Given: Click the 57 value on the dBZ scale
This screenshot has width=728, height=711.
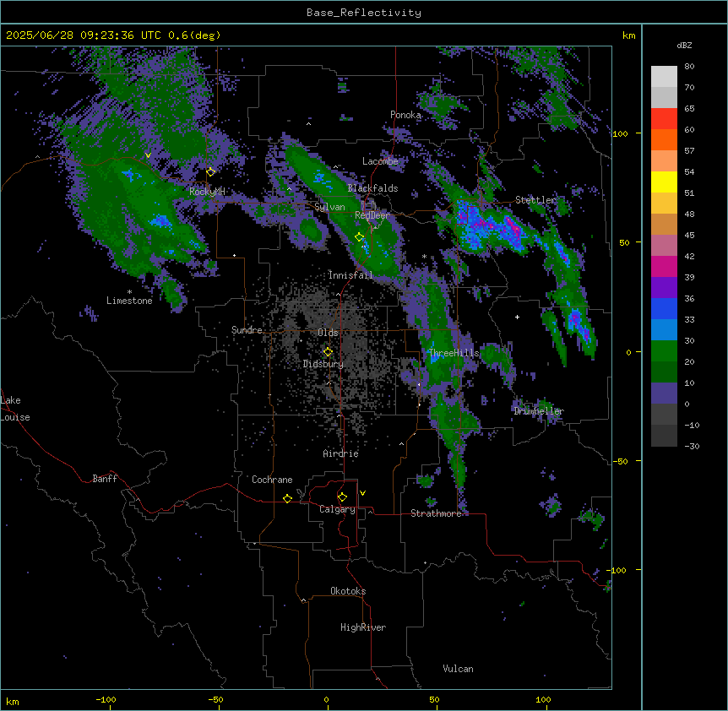Looking at the screenshot, I should pyautogui.click(x=689, y=151).
